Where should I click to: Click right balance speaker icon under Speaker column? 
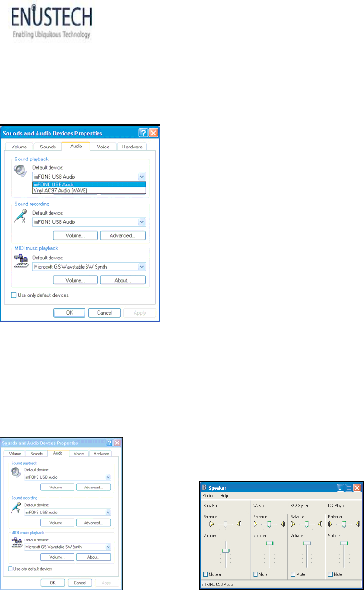click(238, 524)
